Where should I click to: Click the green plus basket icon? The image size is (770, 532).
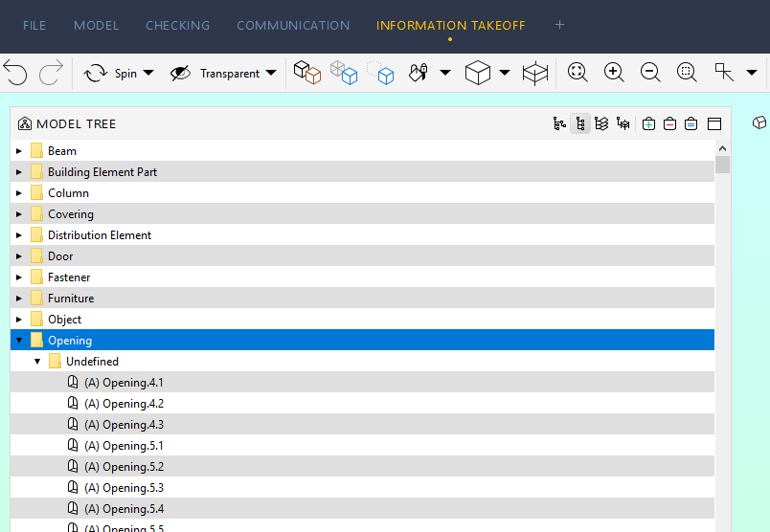tap(648, 123)
